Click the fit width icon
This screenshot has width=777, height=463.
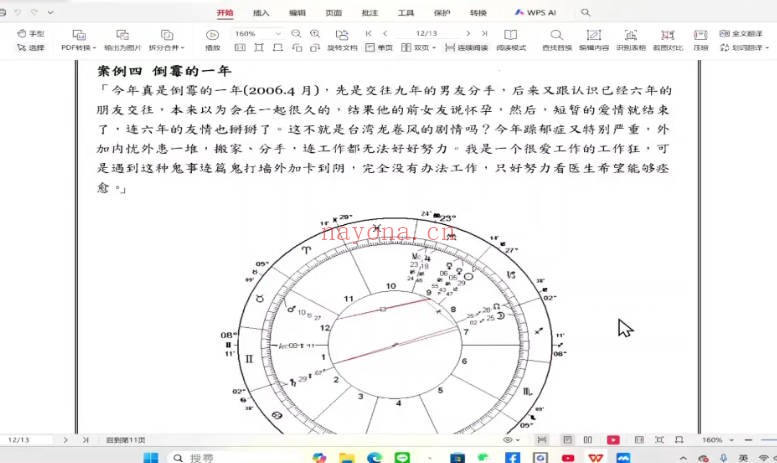click(x=278, y=48)
